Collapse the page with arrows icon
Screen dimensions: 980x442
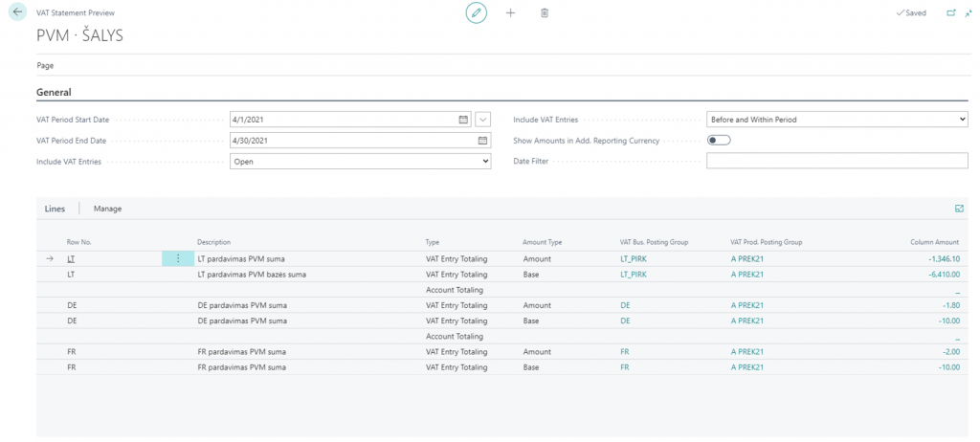[968, 13]
